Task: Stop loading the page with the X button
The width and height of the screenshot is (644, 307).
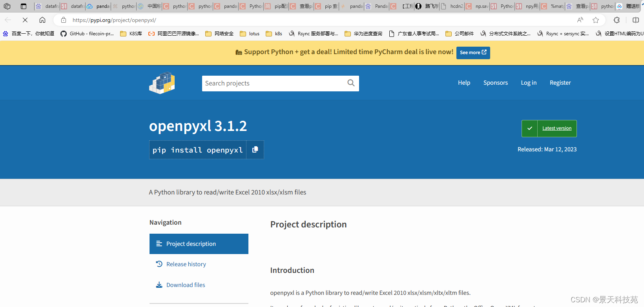Action: point(25,20)
